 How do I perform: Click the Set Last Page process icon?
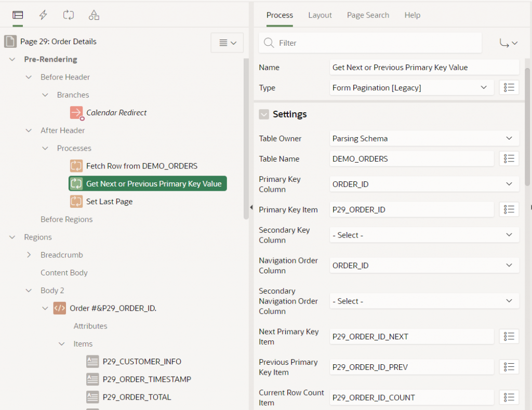coord(76,202)
